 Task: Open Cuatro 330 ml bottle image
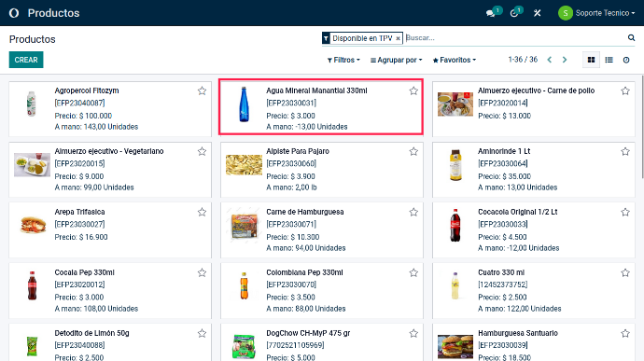455,285
